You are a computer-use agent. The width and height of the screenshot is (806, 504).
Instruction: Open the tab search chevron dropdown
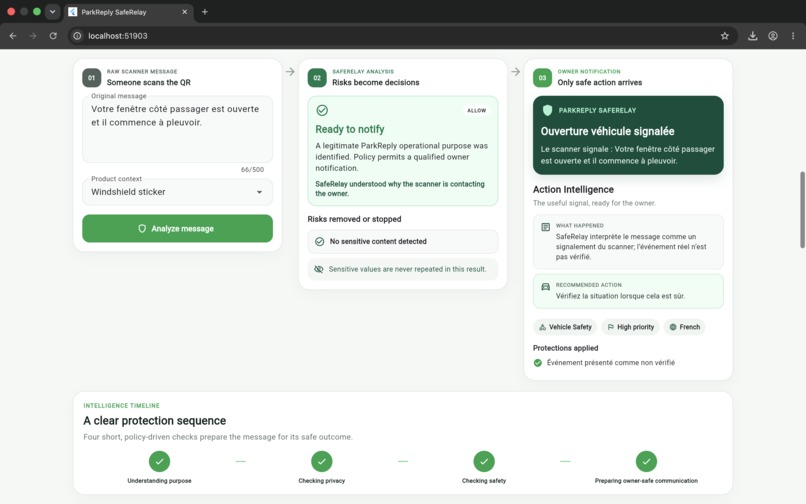click(52, 12)
